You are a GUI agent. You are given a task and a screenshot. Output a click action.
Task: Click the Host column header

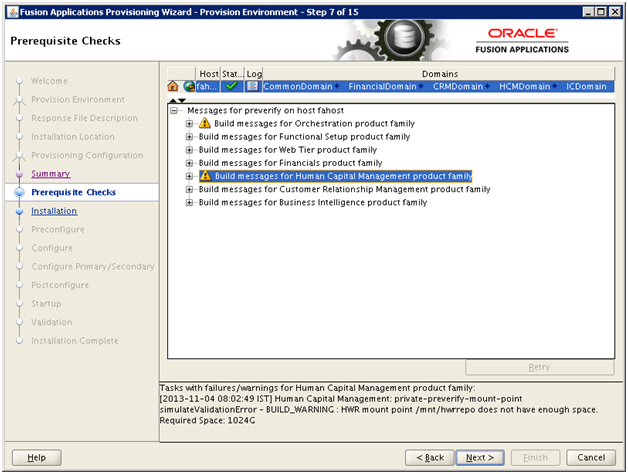click(x=208, y=74)
